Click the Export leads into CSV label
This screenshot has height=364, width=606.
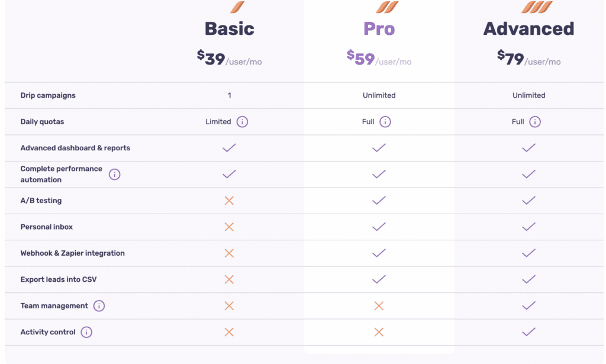(59, 279)
